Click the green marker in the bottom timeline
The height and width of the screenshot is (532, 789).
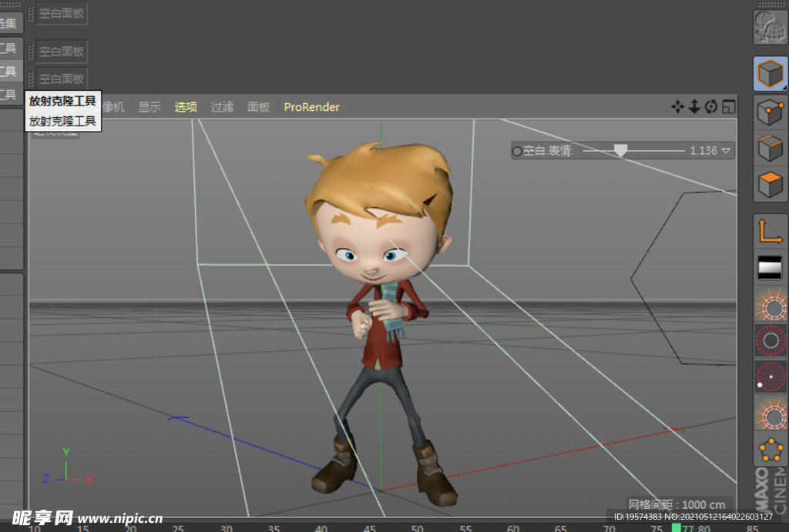676,527
